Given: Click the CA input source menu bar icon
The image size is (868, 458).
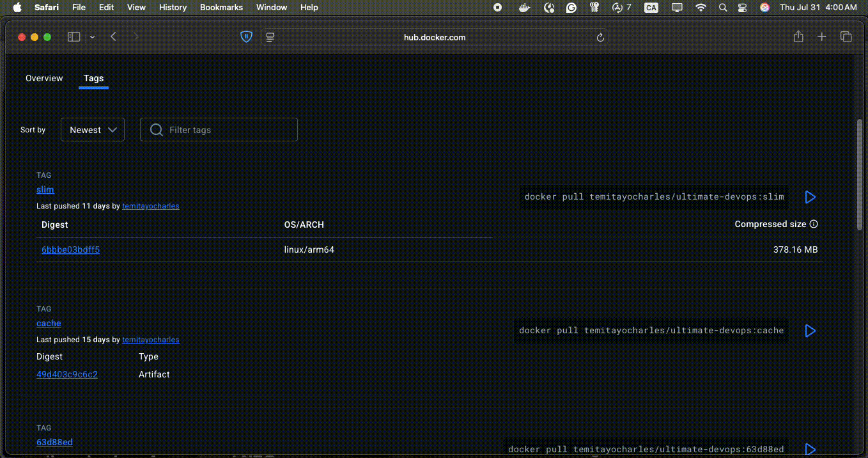Looking at the screenshot, I should (x=651, y=8).
